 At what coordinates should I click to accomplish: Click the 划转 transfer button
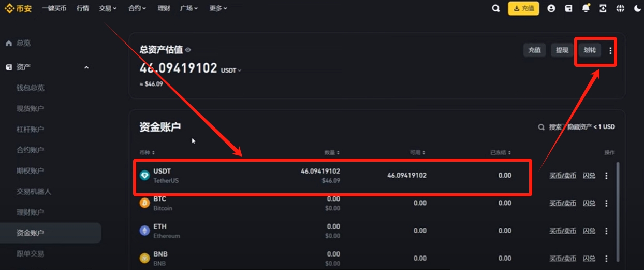(590, 50)
